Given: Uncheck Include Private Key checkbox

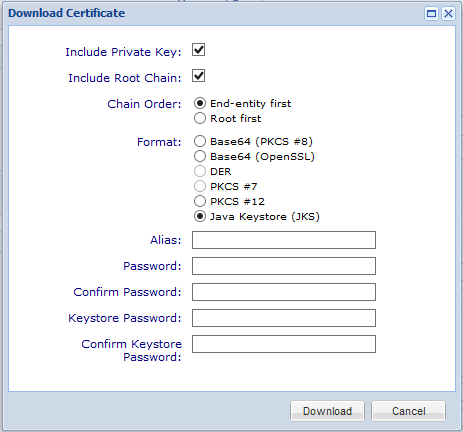Looking at the screenshot, I should point(198,50).
